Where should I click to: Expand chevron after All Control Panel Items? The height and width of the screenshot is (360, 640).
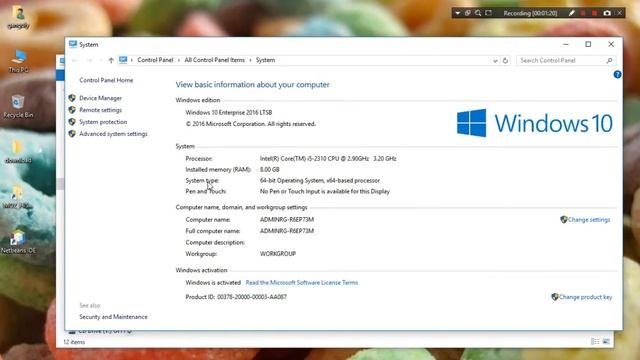tap(250, 60)
